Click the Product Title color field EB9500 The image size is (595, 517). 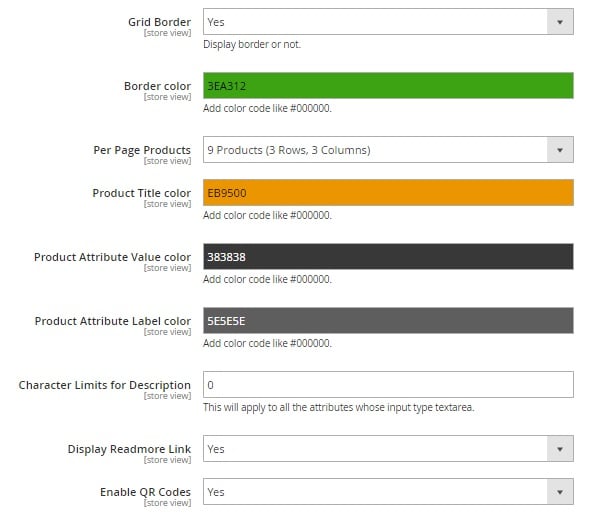[x=388, y=193]
